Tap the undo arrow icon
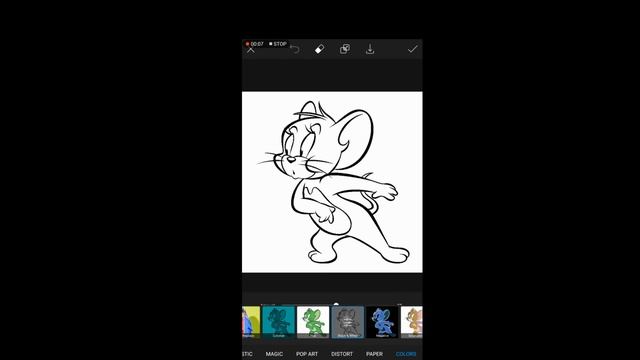This screenshot has width=640, height=360. pos(295,49)
